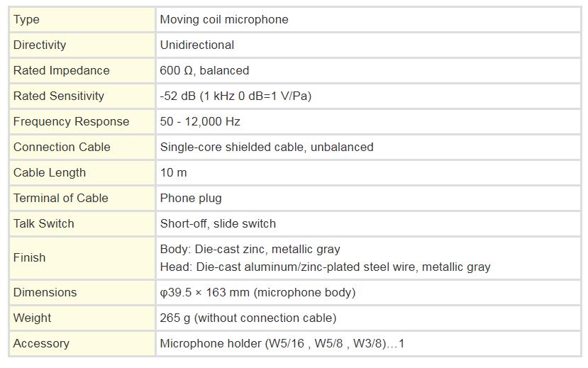Viewport: 588px width, 368px height.
Task: Select the Moving coil microphone value
Action: coord(224,19)
